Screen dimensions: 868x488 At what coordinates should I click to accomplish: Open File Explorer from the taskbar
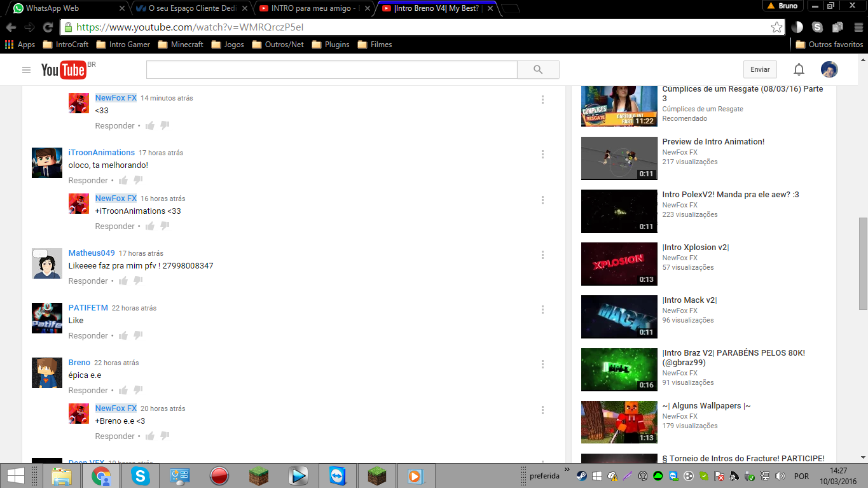(x=62, y=476)
